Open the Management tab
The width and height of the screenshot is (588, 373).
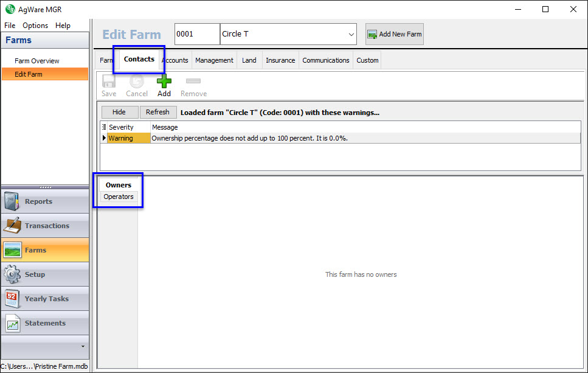pos(214,60)
